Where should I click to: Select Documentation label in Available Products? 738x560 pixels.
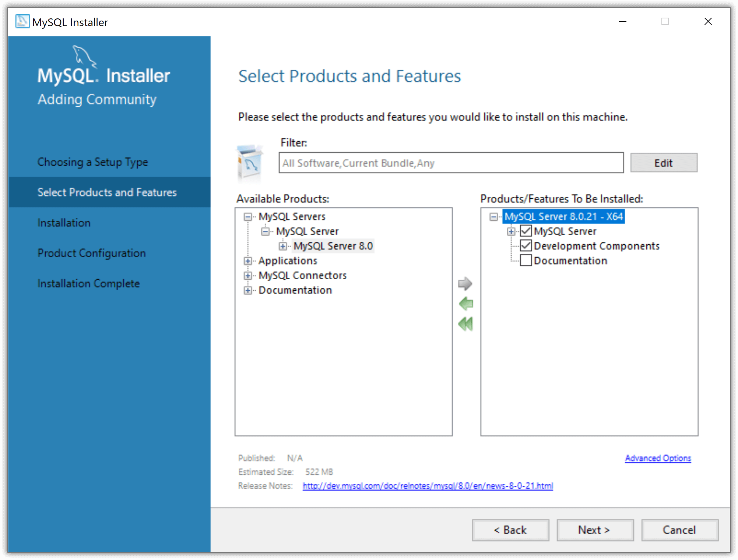pos(295,290)
